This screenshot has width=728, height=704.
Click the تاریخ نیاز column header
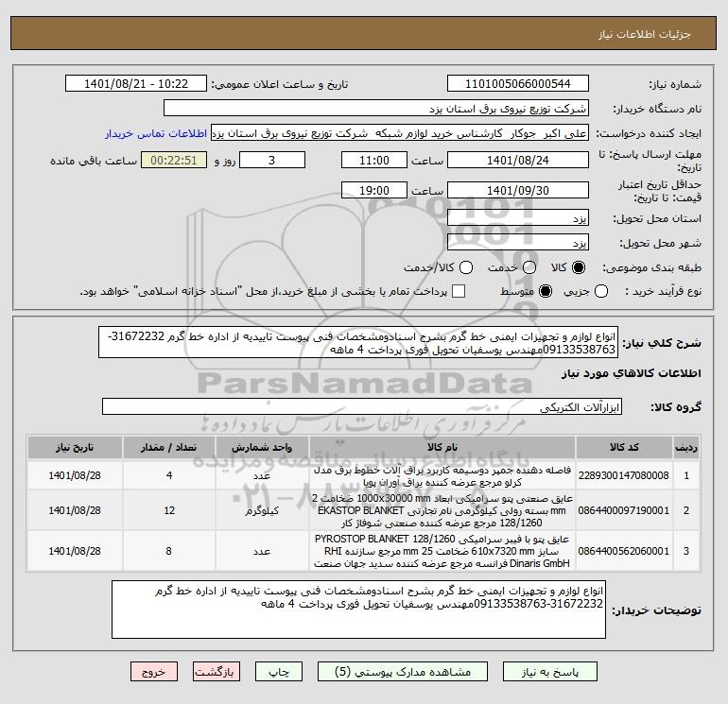click(x=75, y=447)
